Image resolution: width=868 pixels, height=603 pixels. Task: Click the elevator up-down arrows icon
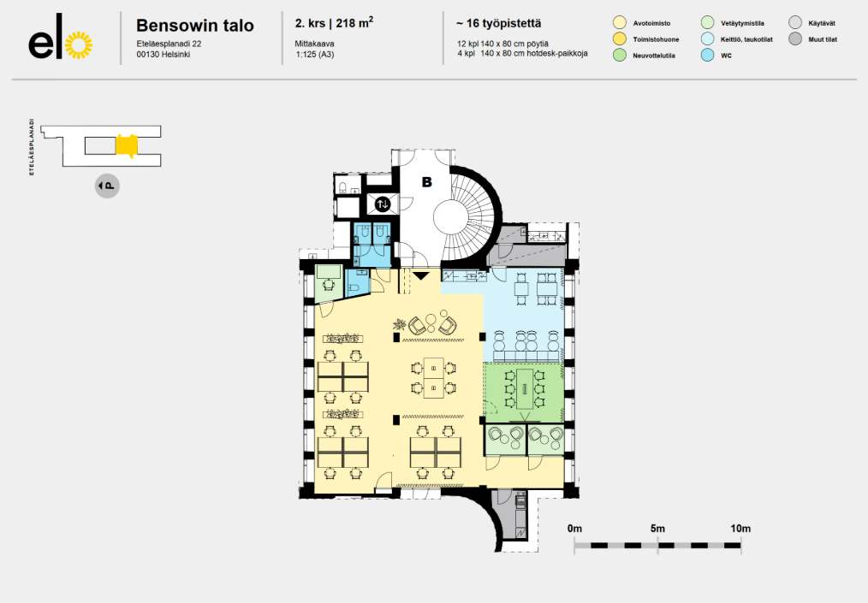pyautogui.click(x=383, y=204)
